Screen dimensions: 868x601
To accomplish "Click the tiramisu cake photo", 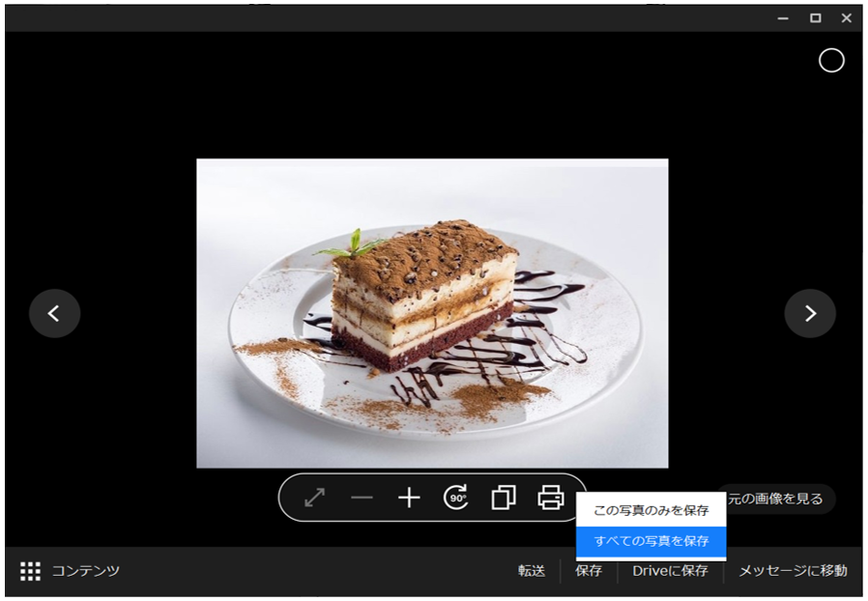I will [x=432, y=313].
